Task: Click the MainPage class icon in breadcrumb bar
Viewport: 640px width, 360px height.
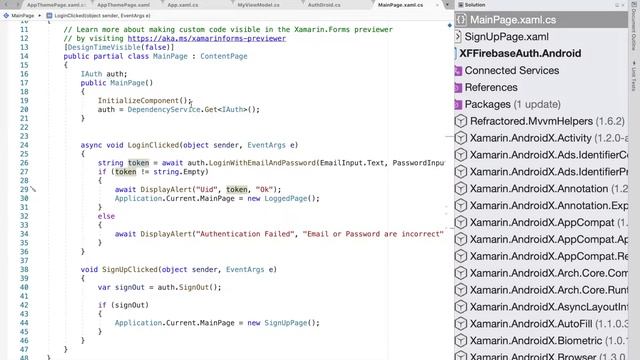Action: click(x=6, y=16)
